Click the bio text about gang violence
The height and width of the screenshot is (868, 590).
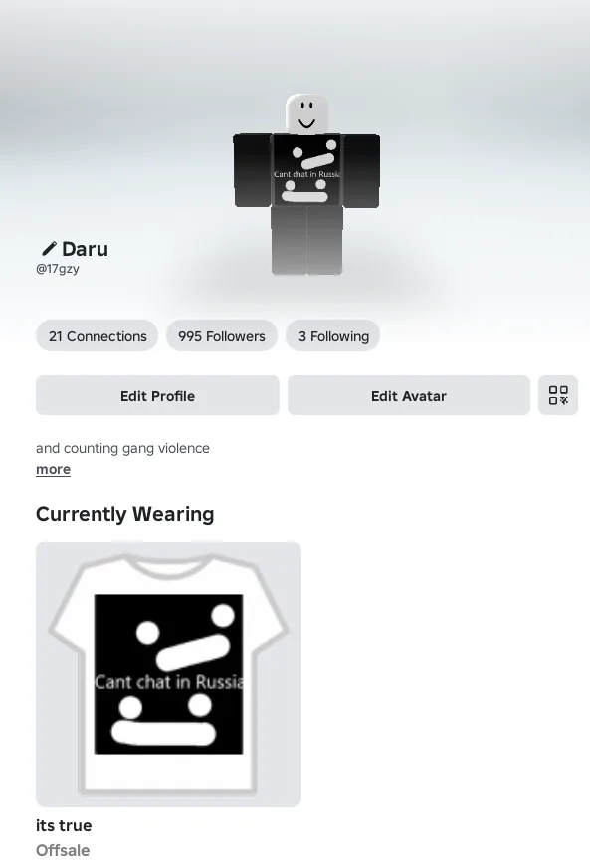pos(122,448)
